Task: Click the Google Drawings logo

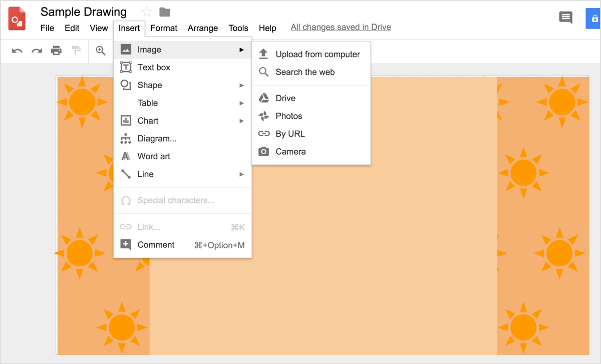Action: (16, 18)
